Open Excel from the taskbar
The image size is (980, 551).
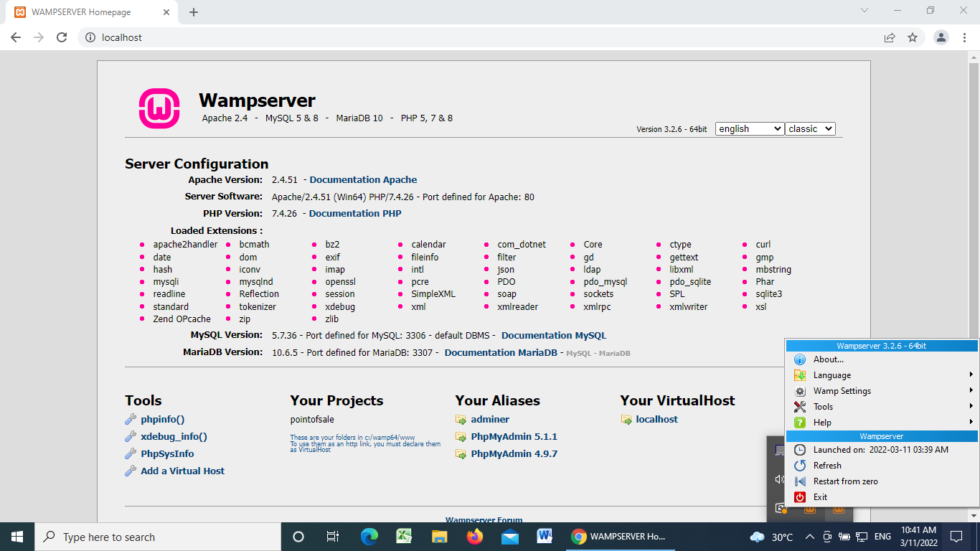(x=405, y=537)
